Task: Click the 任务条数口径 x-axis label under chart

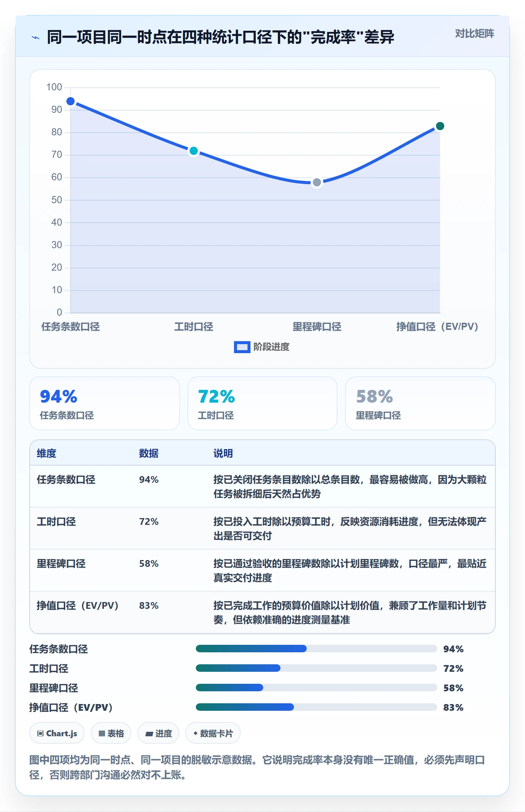Action: (70, 327)
